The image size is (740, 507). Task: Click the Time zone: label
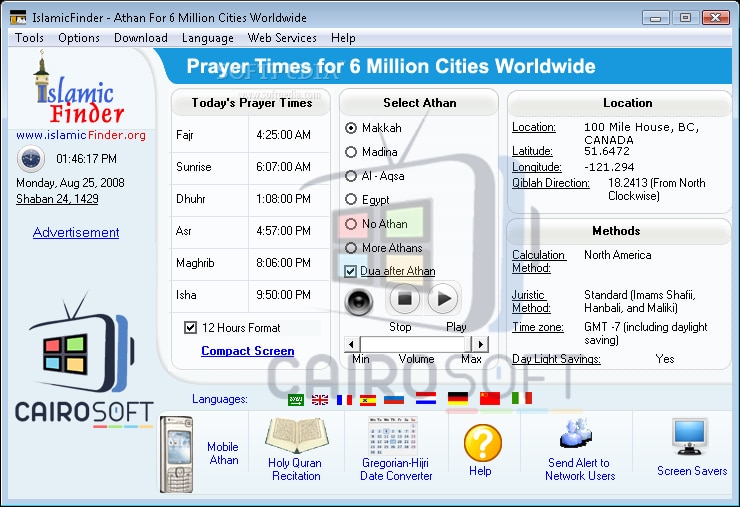click(538, 327)
